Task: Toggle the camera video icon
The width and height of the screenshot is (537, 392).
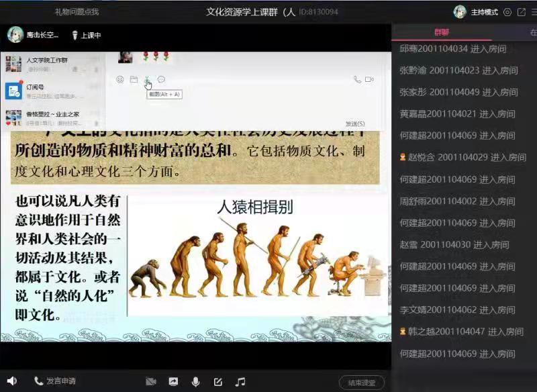Action: coord(151,381)
